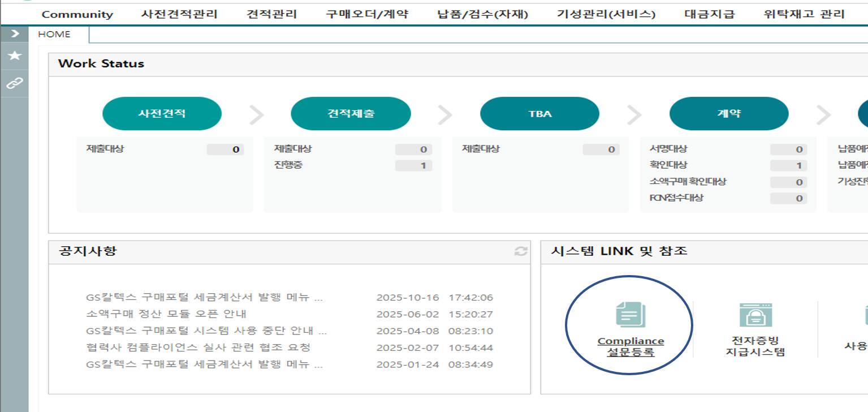Switch to the HOME tab

click(x=55, y=33)
